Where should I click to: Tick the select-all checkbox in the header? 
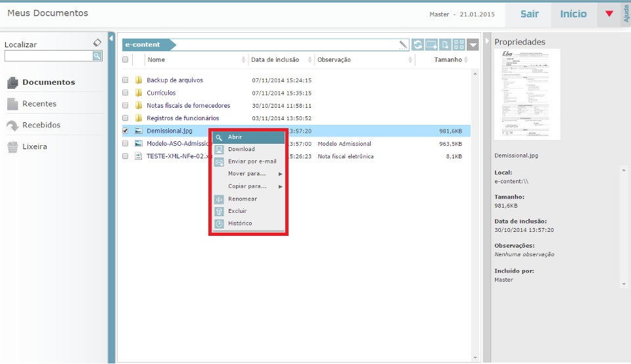point(126,60)
